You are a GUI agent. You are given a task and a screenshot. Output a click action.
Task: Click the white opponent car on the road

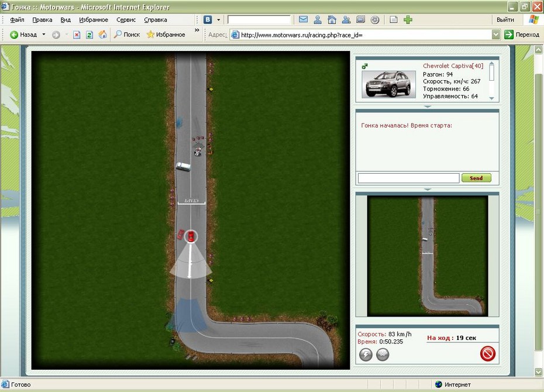[183, 167]
